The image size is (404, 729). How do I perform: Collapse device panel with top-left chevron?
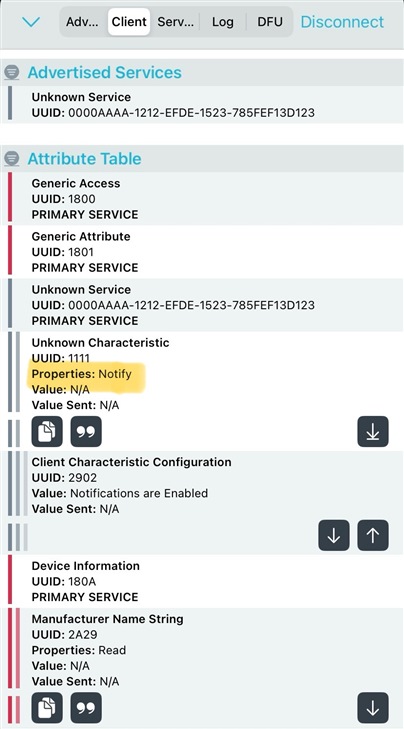pos(31,22)
